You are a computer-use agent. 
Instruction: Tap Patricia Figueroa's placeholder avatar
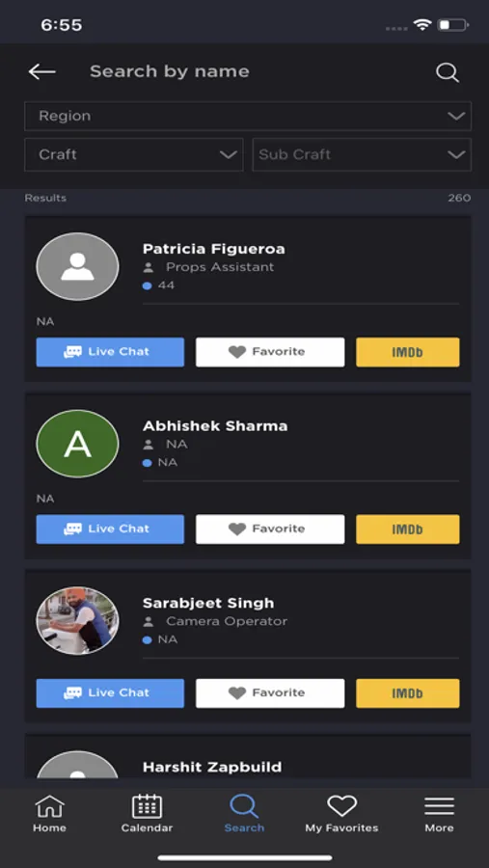click(77, 266)
